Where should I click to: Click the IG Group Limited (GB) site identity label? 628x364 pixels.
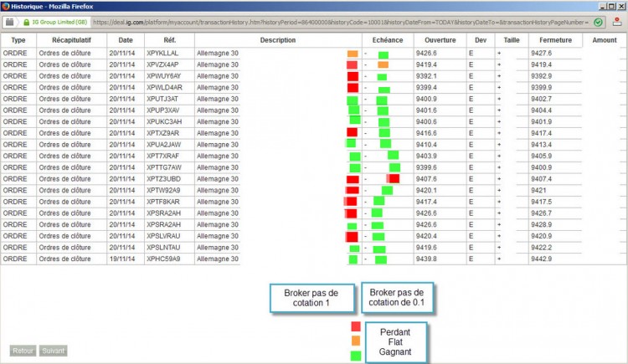(x=59, y=23)
